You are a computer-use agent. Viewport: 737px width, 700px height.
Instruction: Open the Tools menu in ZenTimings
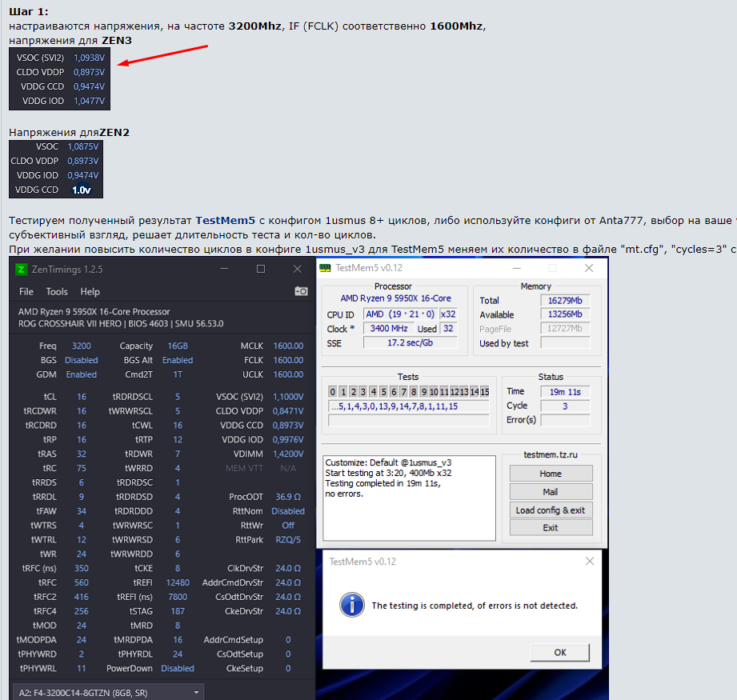tap(57, 292)
